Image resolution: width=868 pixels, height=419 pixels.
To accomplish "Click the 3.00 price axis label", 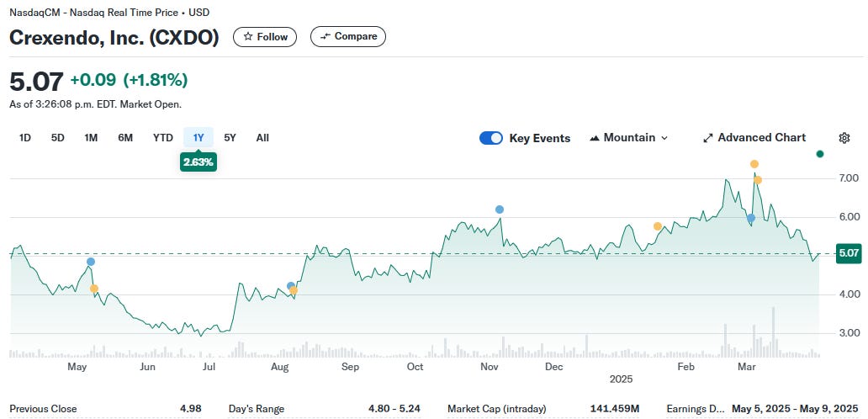I will 849,333.
